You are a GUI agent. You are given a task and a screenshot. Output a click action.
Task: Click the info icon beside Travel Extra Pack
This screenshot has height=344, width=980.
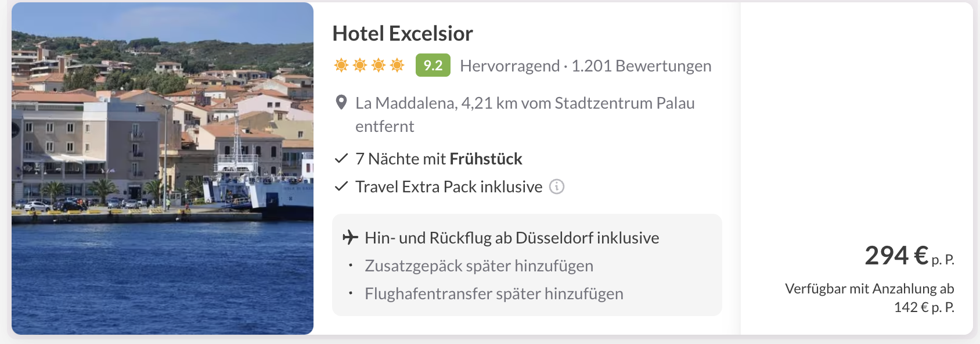pyautogui.click(x=557, y=187)
